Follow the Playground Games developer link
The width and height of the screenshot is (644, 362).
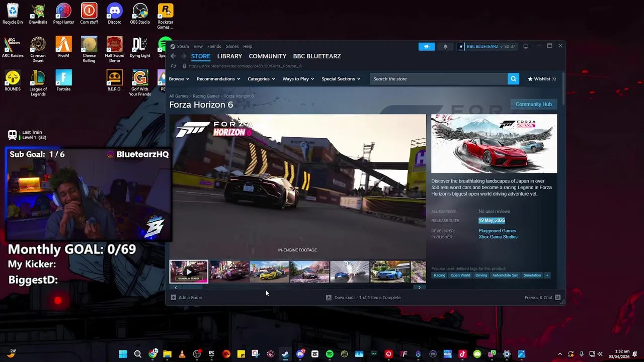497,231
